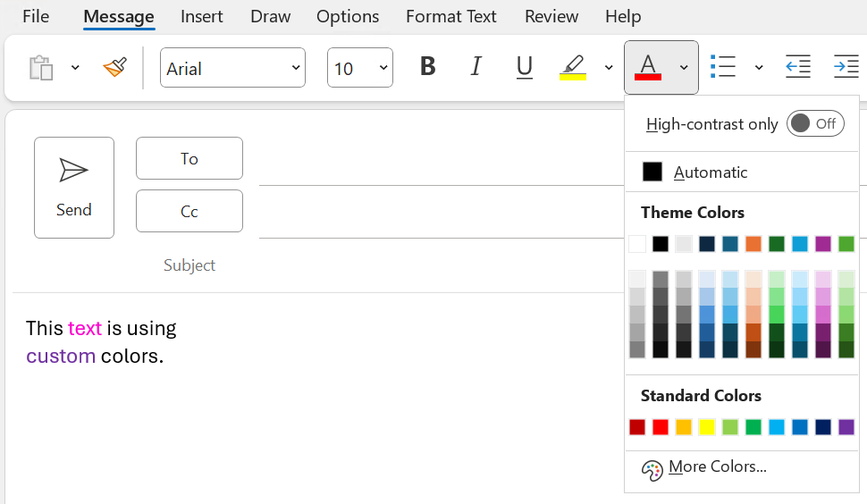Pick orange in the Theme Colors top row
Screen dimensions: 867x504
point(753,244)
